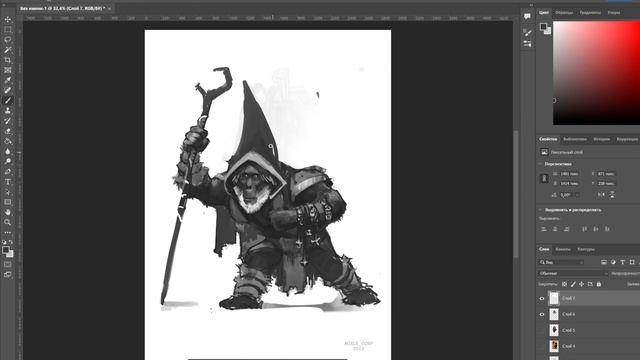Show hidden layer Слой 5
The width and height of the screenshot is (640, 360).
(542, 330)
